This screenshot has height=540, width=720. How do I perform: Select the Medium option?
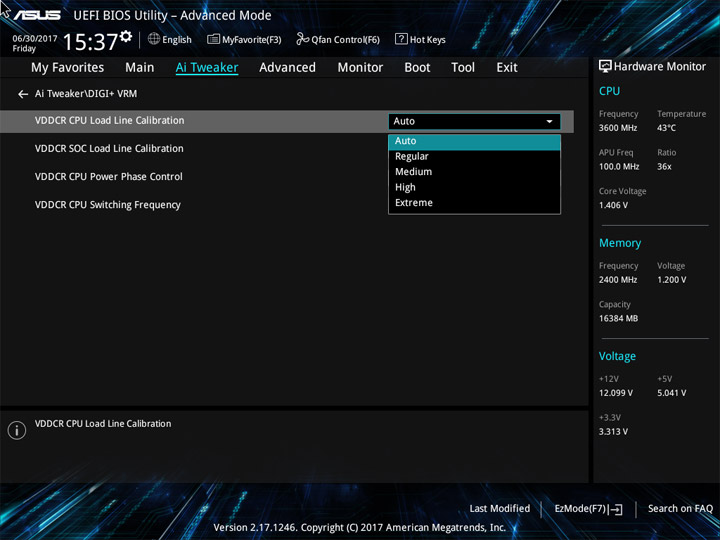(x=474, y=172)
